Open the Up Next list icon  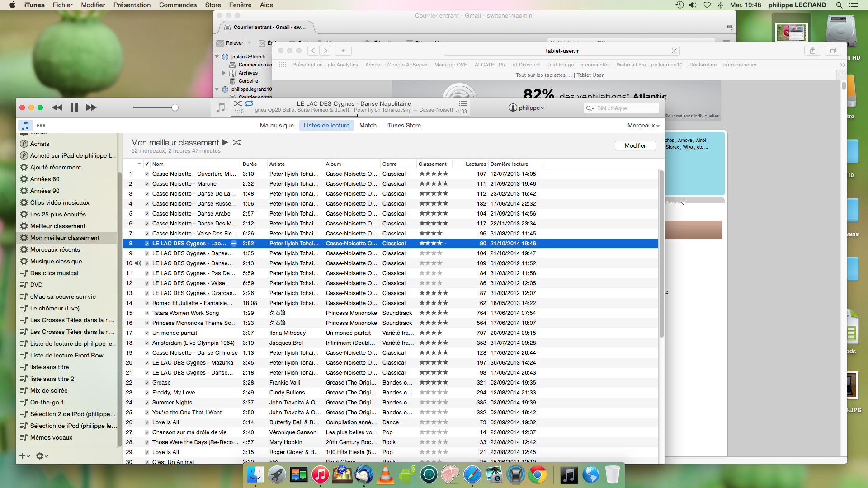point(462,103)
